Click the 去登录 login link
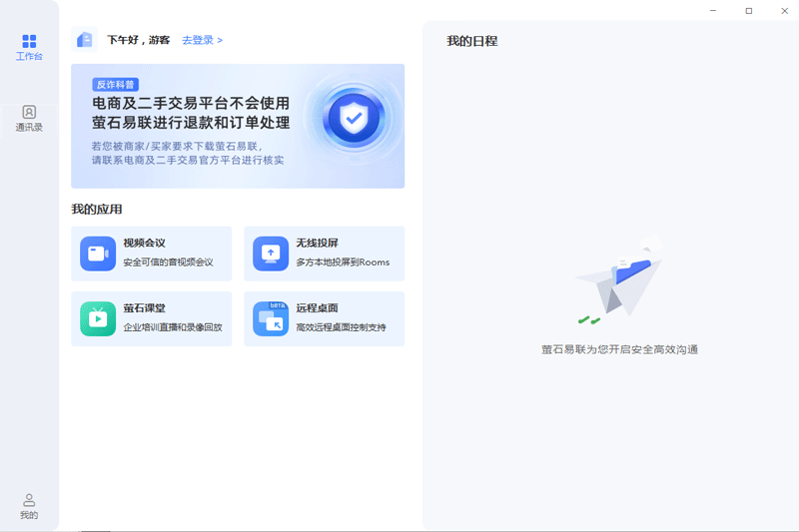 [203, 40]
